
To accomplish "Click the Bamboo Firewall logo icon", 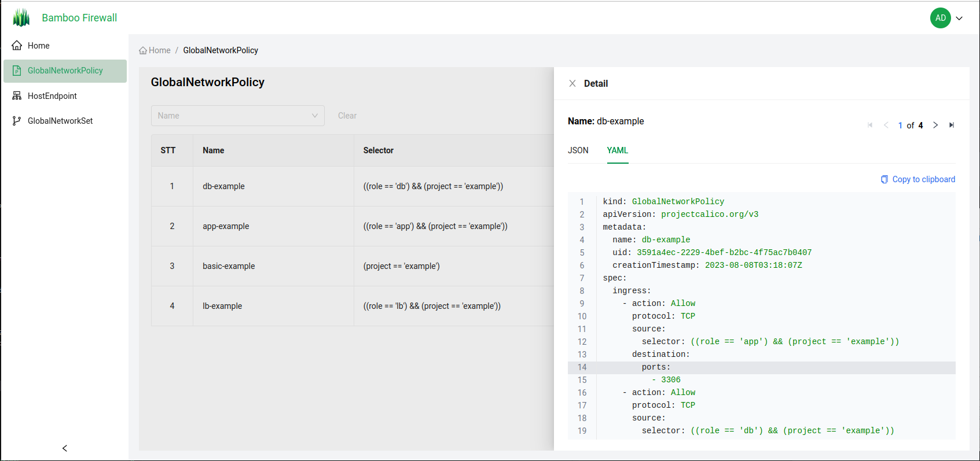I will coord(21,18).
